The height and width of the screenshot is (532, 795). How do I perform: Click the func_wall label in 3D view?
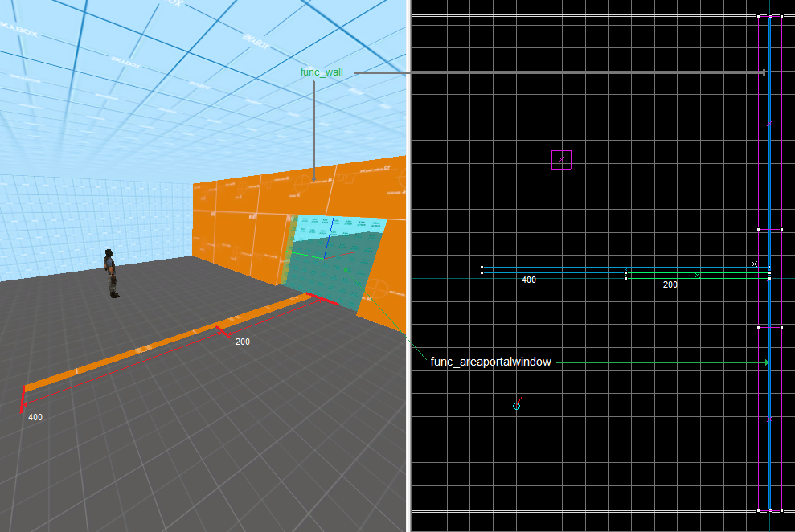322,72
